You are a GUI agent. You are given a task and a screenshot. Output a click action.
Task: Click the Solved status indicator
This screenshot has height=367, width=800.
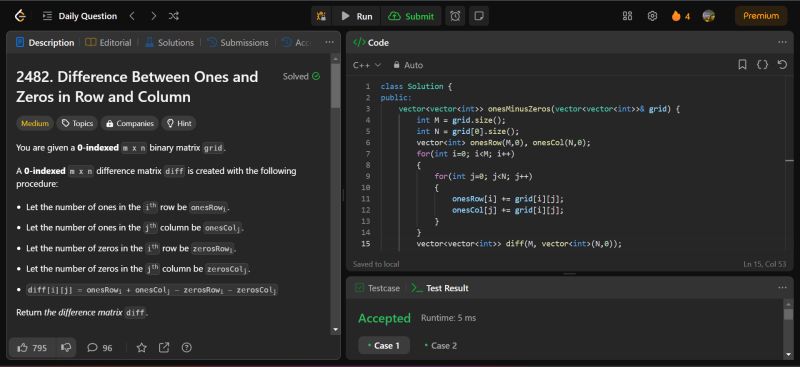301,77
